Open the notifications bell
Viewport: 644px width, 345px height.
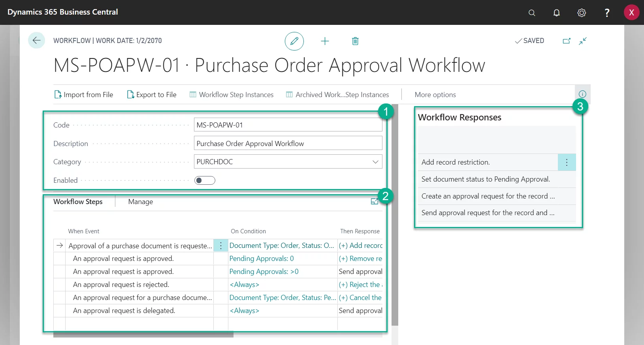557,13
